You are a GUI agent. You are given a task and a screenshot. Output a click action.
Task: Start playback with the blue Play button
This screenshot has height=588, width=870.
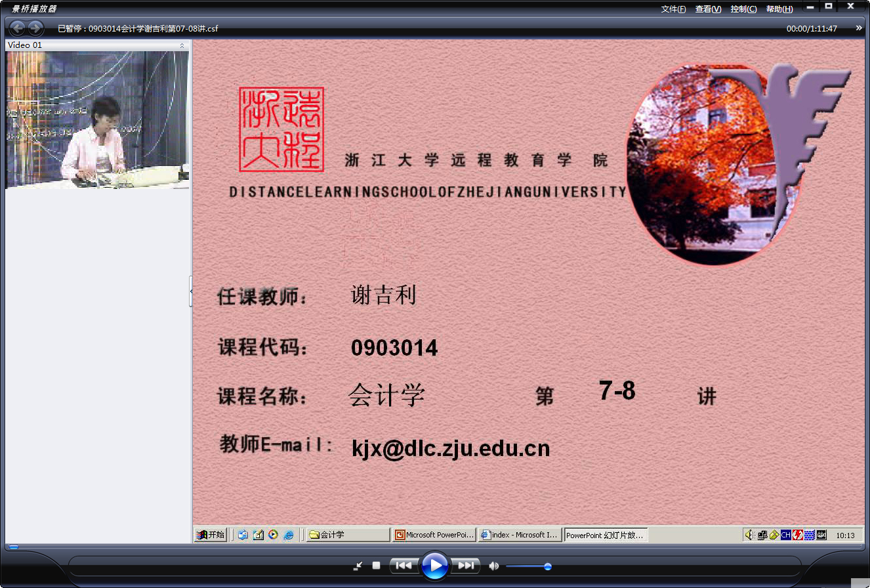434,565
